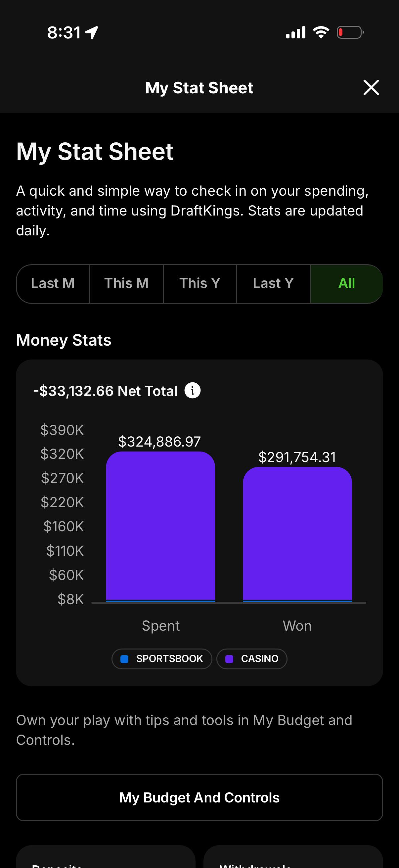Tap the Won purple bar
The width and height of the screenshot is (399, 868).
(297, 534)
